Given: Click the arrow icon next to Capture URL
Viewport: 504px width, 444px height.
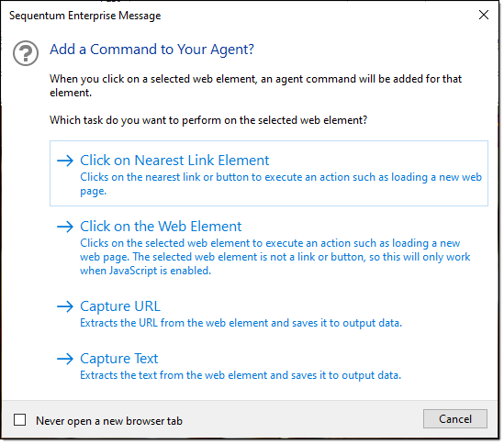Looking at the screenshot, I should [65, 306].
